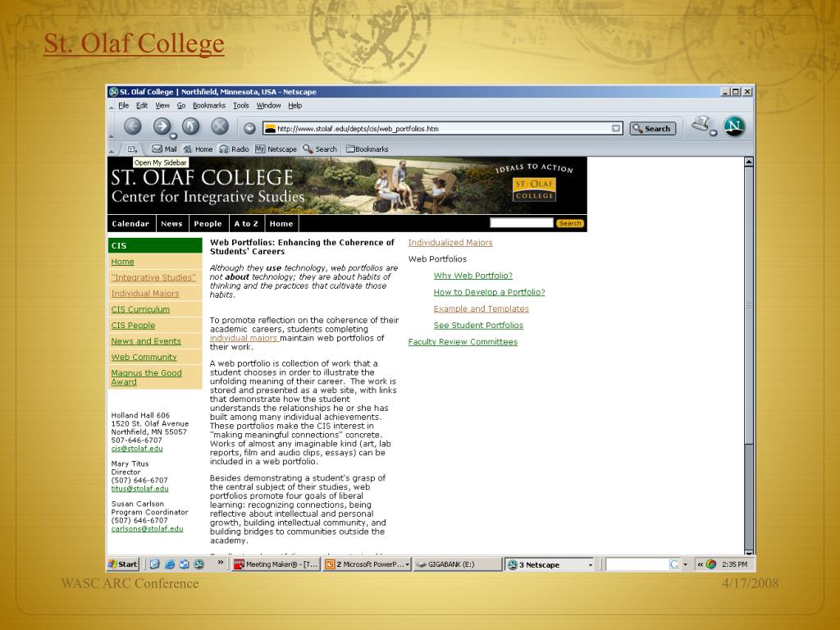Click the News navigation tab
Screen dimensions: 840x630
click(172, 223)
